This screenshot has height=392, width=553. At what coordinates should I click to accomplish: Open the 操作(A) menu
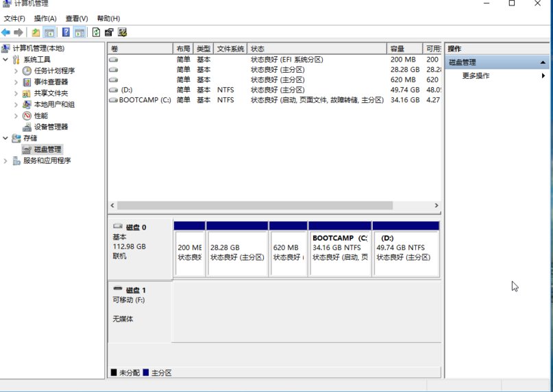tap(45, 19)
